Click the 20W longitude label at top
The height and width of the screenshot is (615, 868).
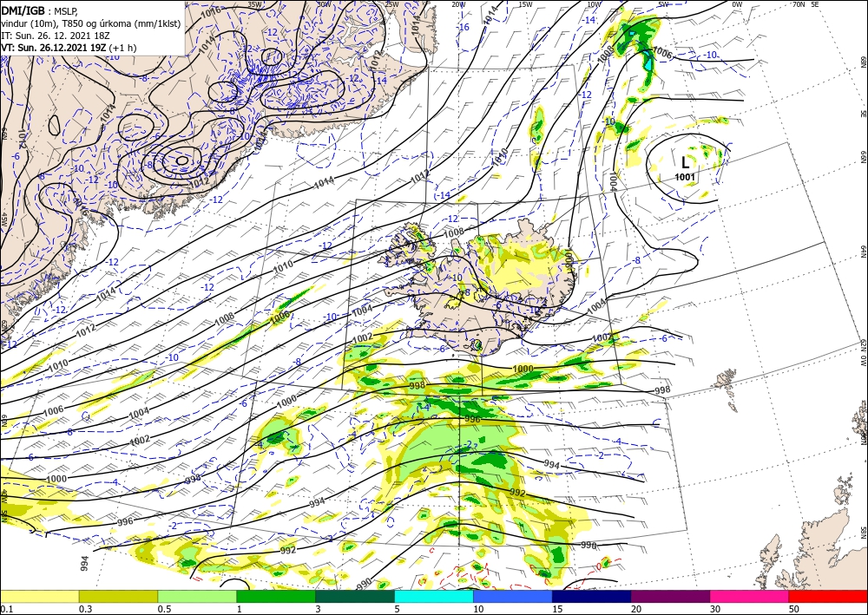458,4
